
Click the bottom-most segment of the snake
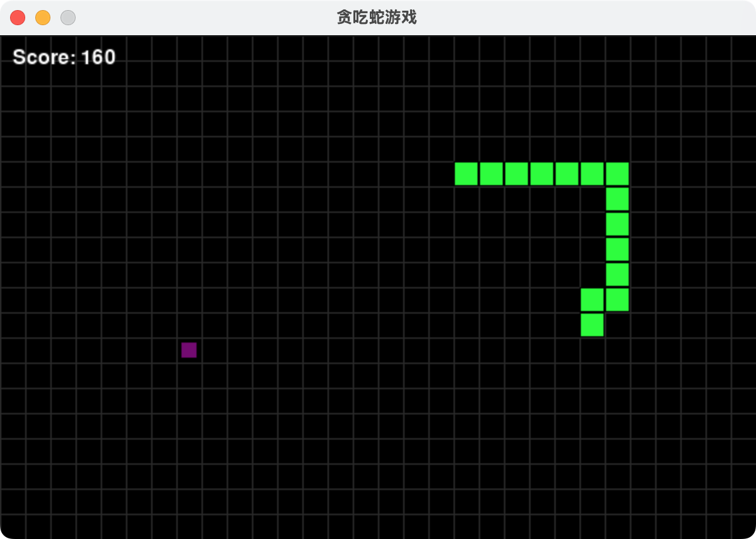pyautogui.click(x=592, y=325)
